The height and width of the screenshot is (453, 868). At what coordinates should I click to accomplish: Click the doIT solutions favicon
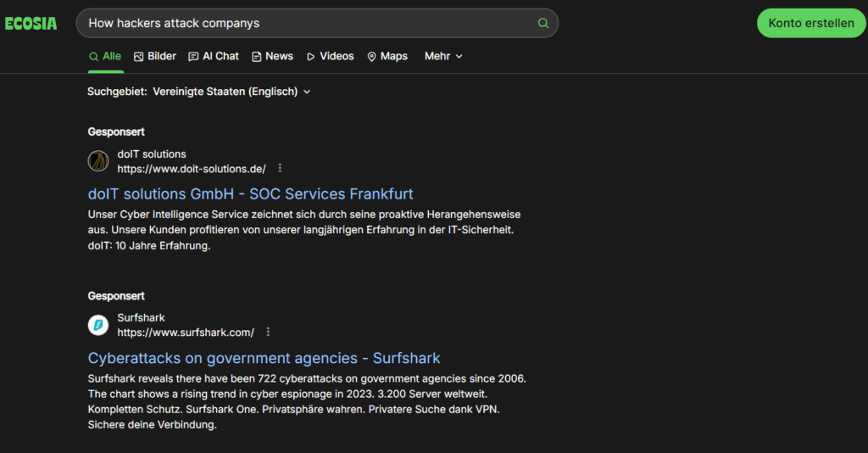tap(98, 161)
